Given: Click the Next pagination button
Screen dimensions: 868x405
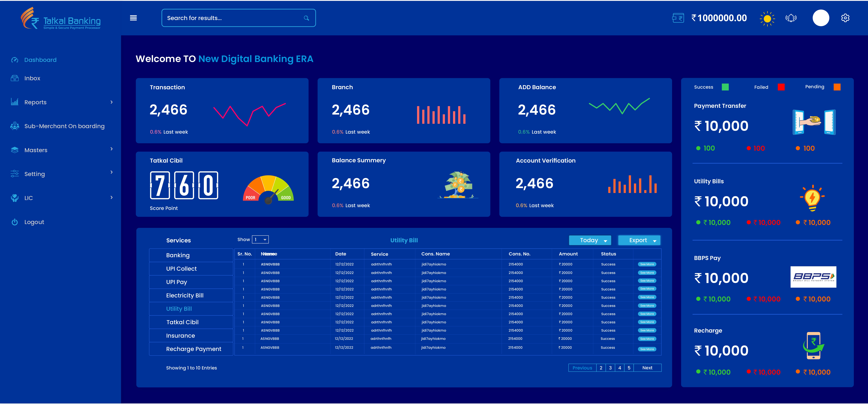Looking at the screenshot, I should pyautogui.click(x=647, y=368).
